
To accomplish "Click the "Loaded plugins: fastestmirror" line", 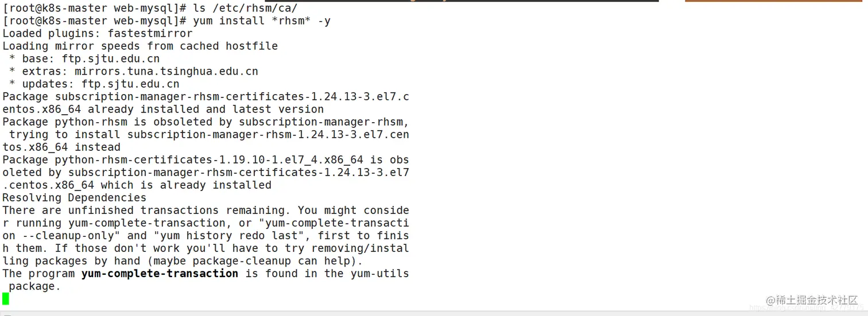I will pyautogui.click(x=98, y=33).
